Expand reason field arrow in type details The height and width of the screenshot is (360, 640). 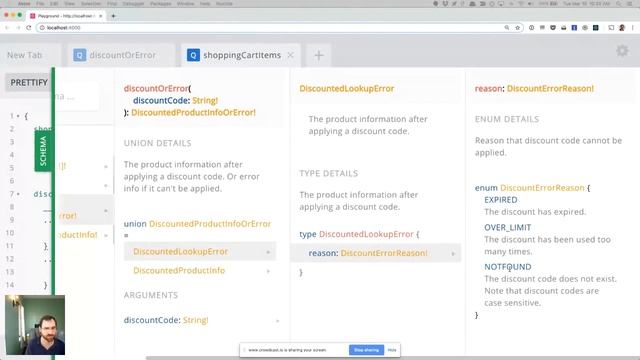point(453,254)
